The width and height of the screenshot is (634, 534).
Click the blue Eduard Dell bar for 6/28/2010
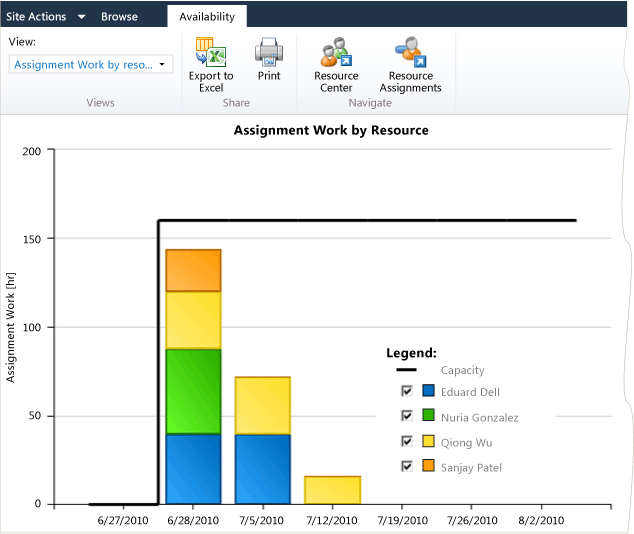click(193, 469)
